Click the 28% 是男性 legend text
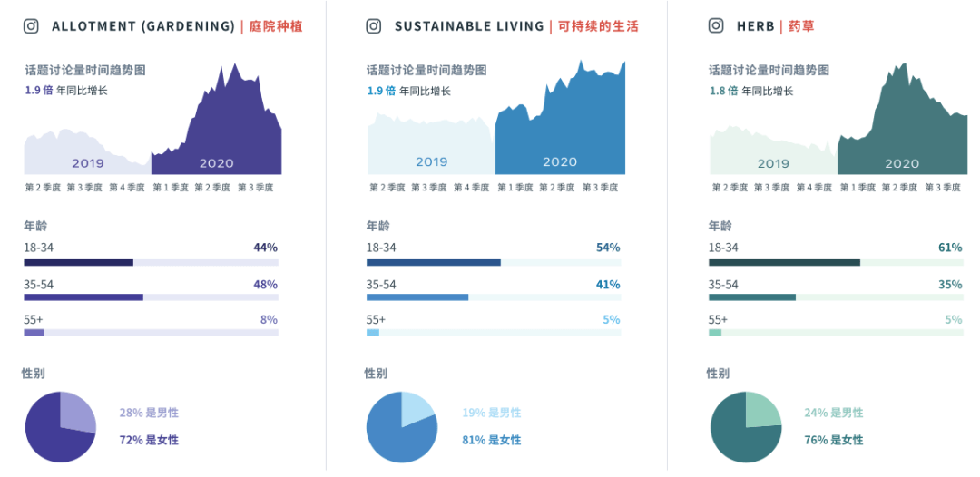980x477 pixels. click(149, 413)
